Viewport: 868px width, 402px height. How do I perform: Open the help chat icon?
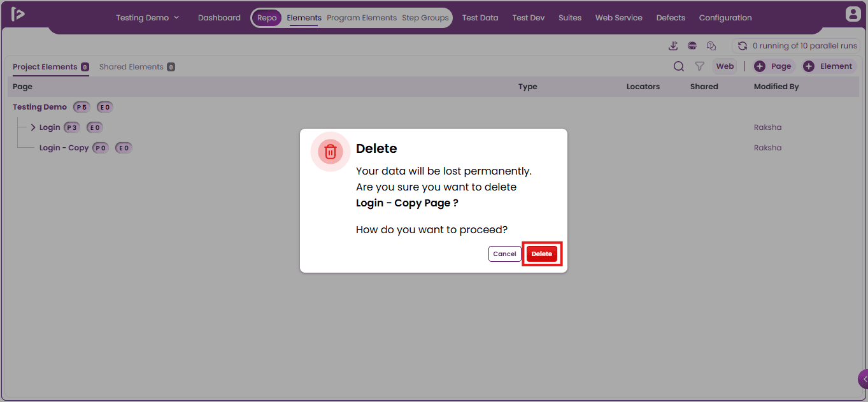(x=711, y=46)
